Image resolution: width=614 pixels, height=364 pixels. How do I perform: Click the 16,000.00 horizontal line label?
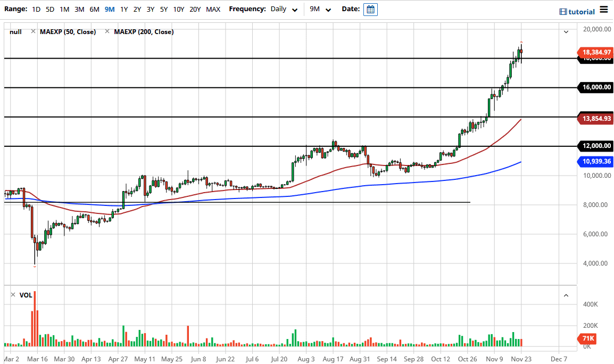coord(595,87)
